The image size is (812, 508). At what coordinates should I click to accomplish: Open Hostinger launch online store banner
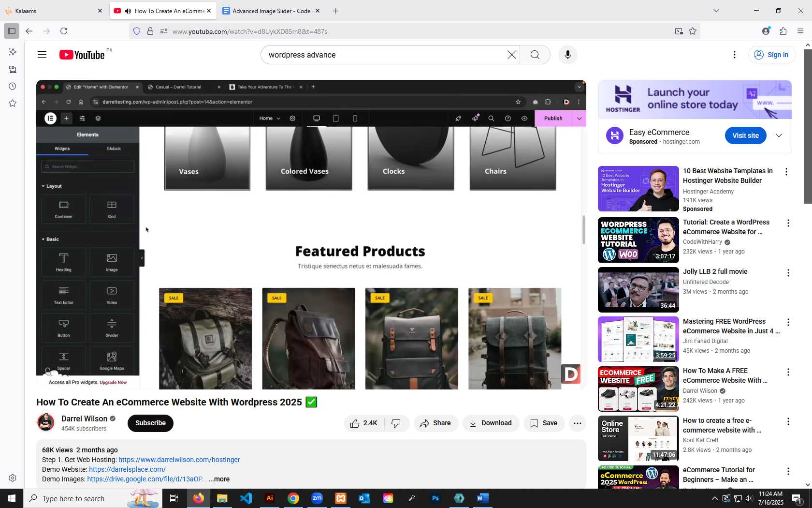point(695,100)
